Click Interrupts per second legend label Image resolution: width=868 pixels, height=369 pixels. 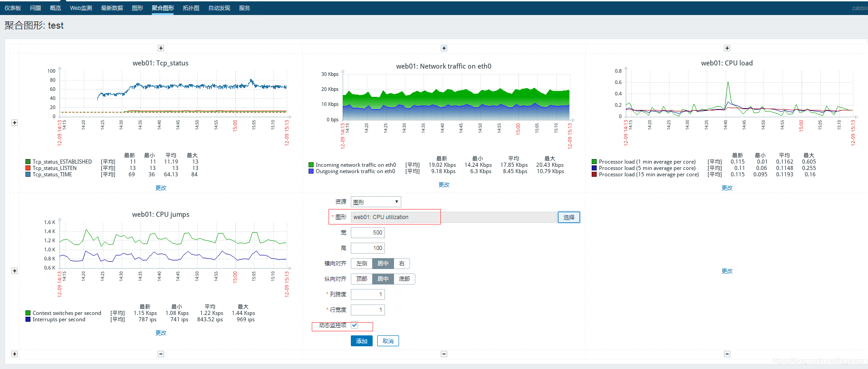click(x=59, y=319)
